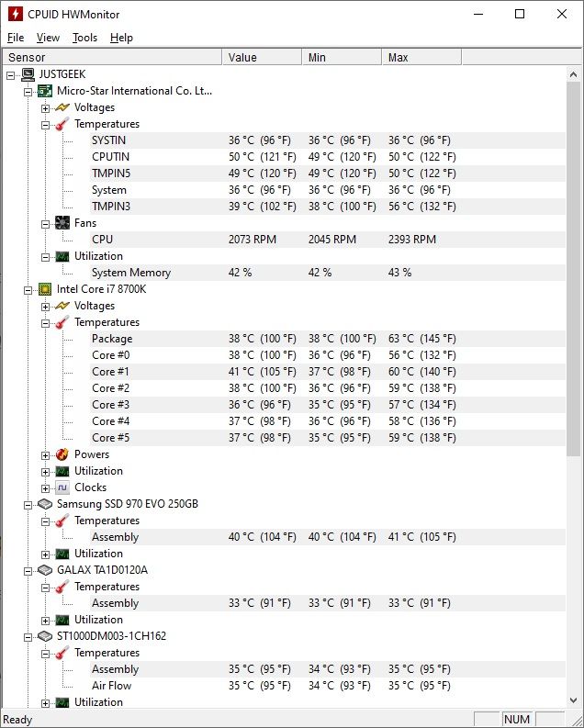This screenshot has height=728, width=584.
Task: Click the Samsung SSD 970 EVO drive icon
Action: click(x=45, y=504)
